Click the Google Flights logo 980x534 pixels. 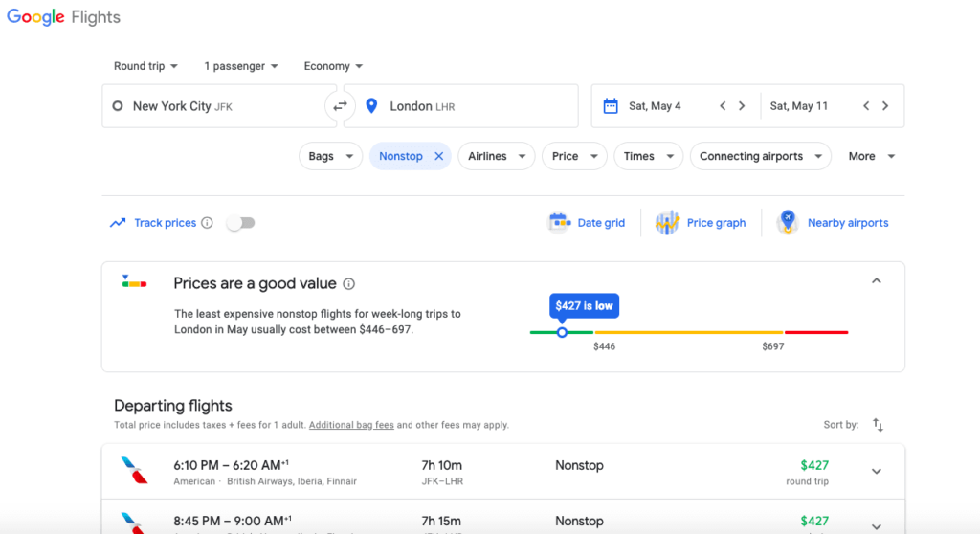point(63,17)
